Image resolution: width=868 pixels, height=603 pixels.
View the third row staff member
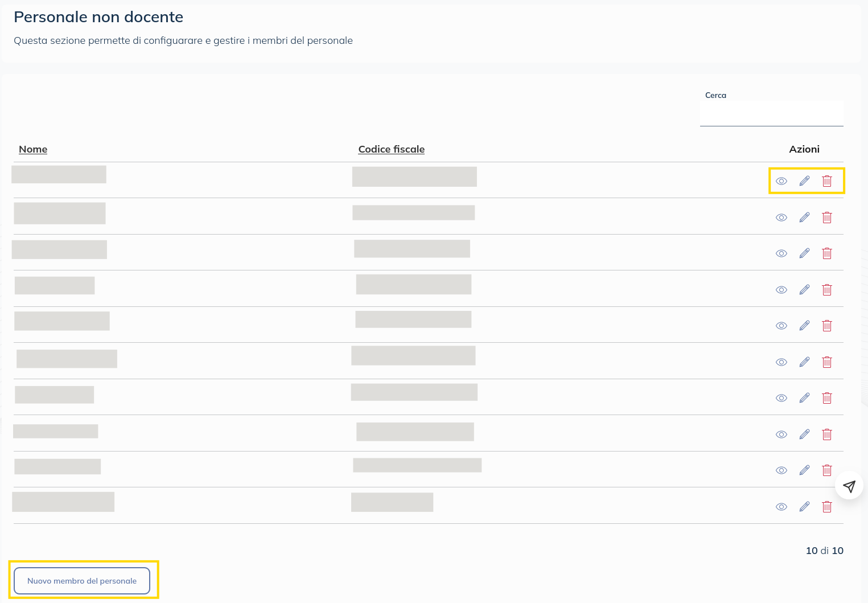(781, 253)
